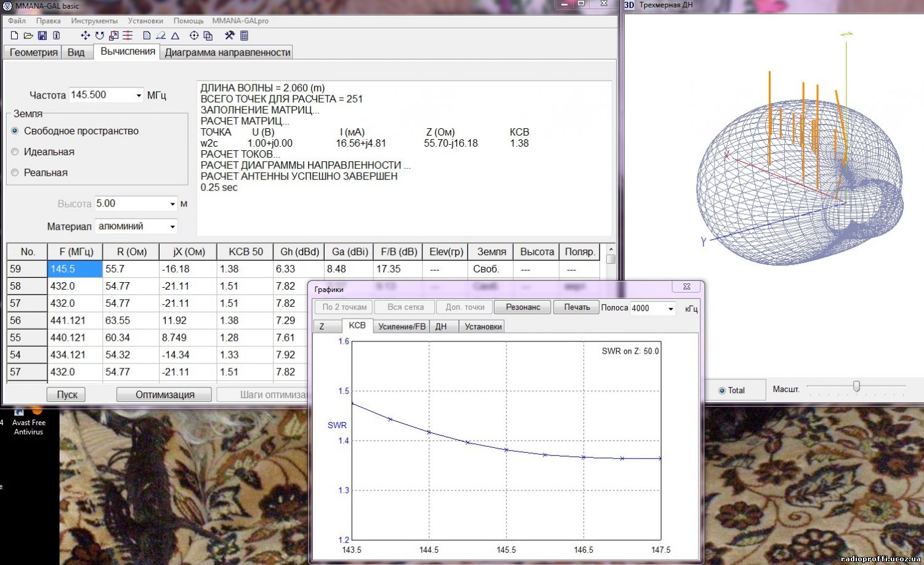Image resolution: width=924 pixels, height=565 pixels.
Task: Click the overlapping-copies compare icon
Action: 208,36
